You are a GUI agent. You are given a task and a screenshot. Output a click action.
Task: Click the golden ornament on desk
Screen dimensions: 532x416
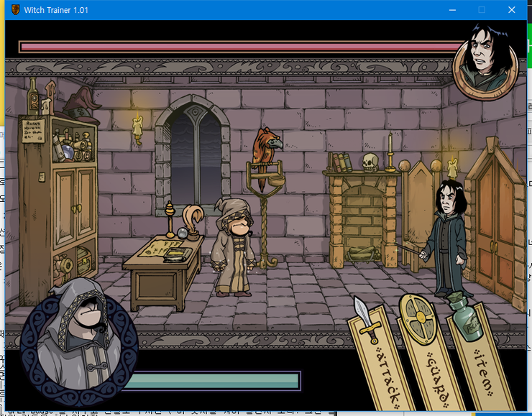170,220
